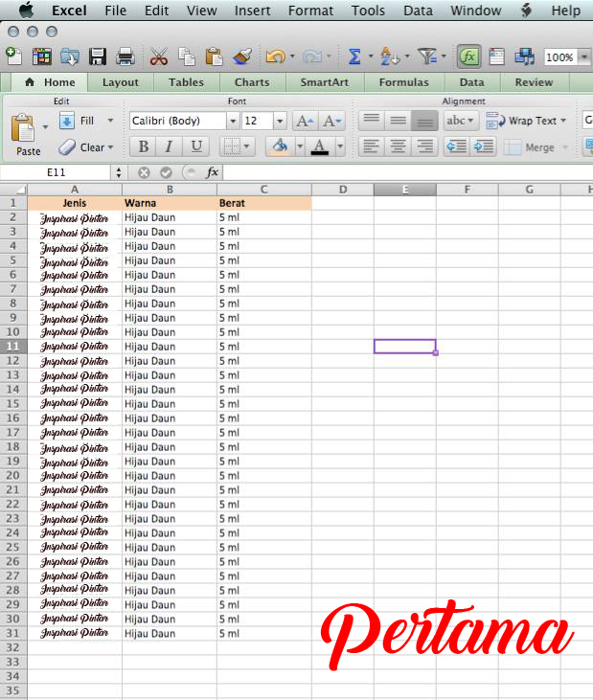The height and width of the screenshot is (700, 593).
Task: Apply the font color A button
Action: tap(320, 147)
